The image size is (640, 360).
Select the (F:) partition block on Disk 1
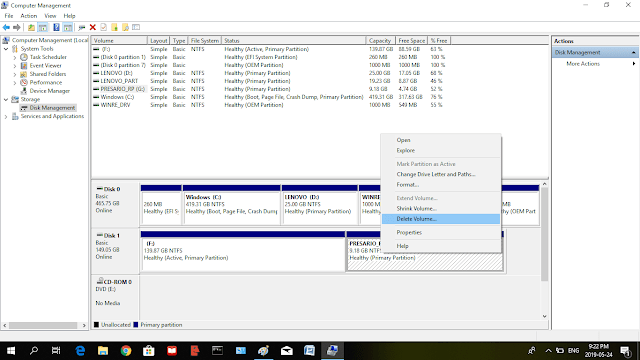point(243,251)
